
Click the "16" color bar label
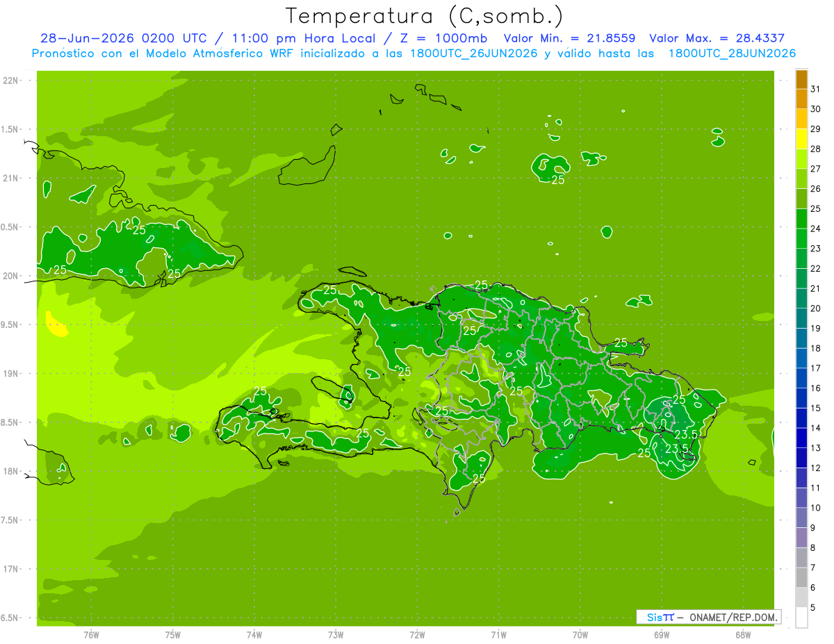816,388
